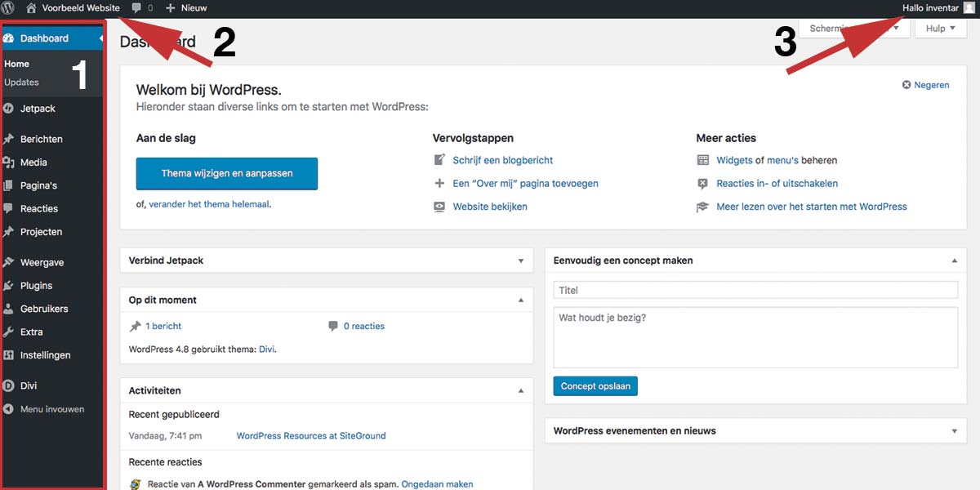Click the Pagina's icon in sidebar

pos(10,185)
